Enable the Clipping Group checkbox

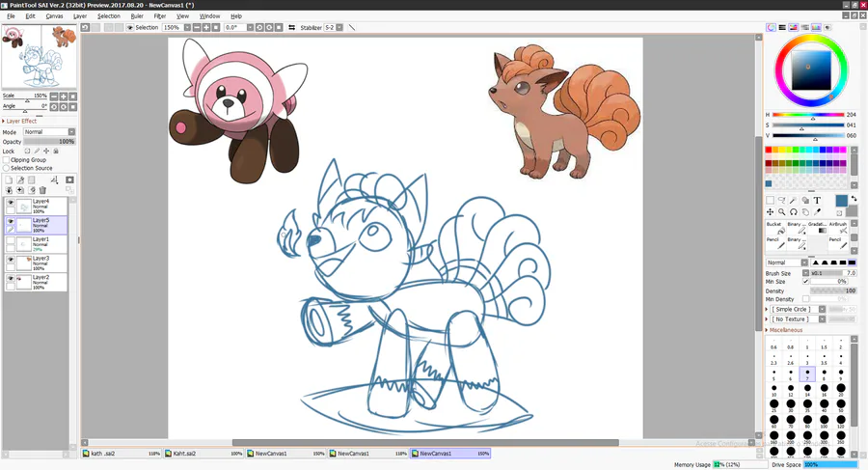tap(6, 159)
